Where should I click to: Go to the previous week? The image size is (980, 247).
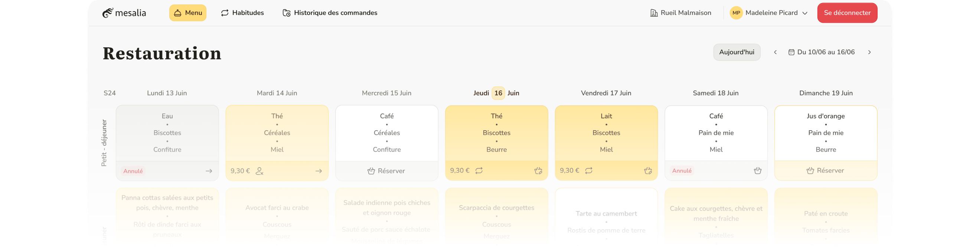775,52
